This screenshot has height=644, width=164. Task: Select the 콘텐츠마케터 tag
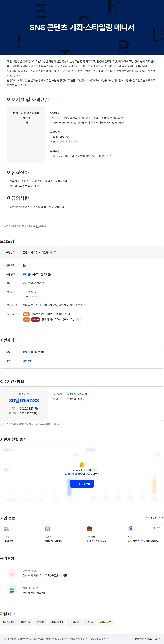click(x=8, y=622)
